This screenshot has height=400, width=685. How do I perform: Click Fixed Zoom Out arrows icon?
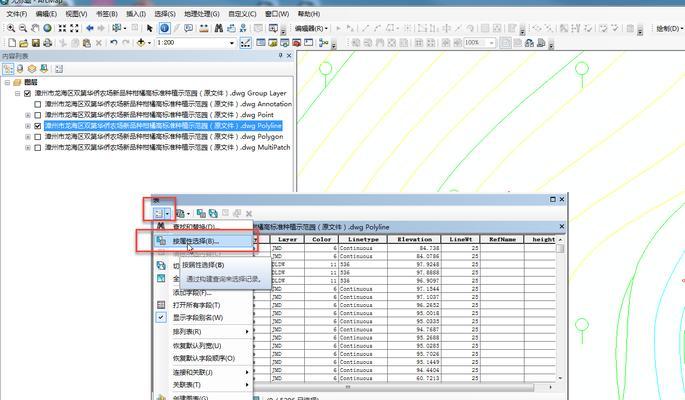[x=74, y=28]
